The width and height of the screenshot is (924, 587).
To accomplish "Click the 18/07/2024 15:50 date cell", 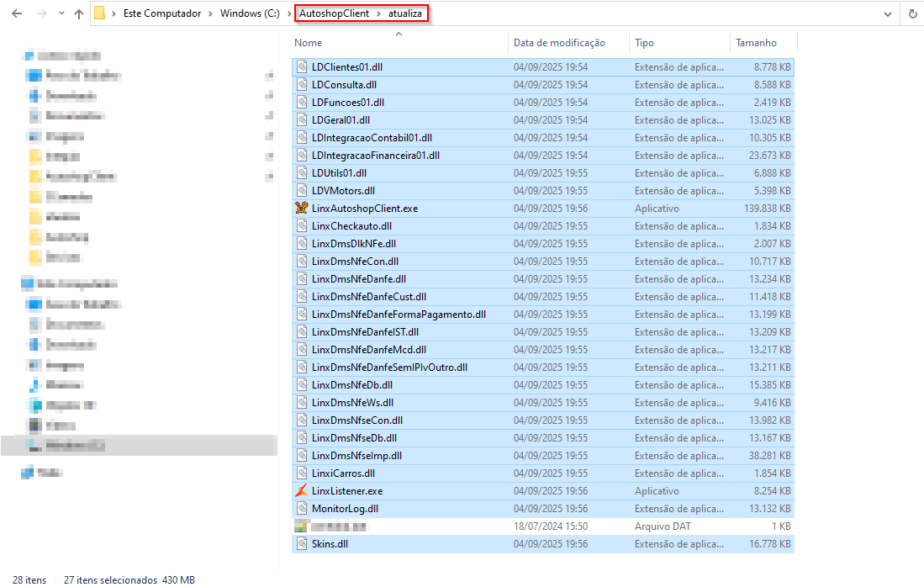I will tap(551, 526).
